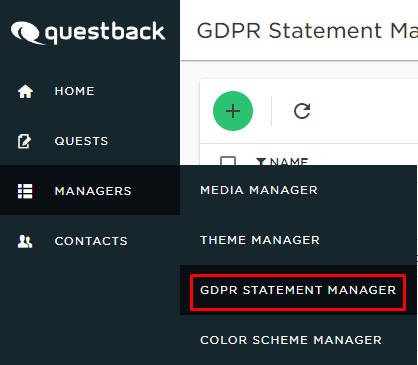Click the green add plus button
Viewport: 418px width, 365px height.
coord(233,111)
